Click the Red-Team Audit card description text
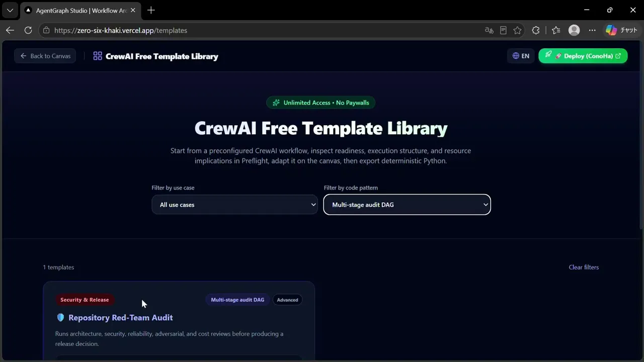The height and width of the screenshot is (362, 644). 169,339
